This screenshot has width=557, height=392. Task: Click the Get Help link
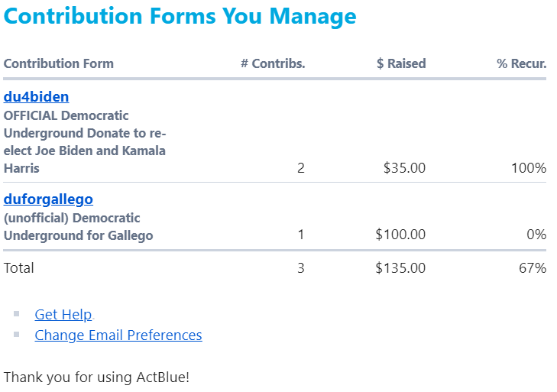click(63, 314)
